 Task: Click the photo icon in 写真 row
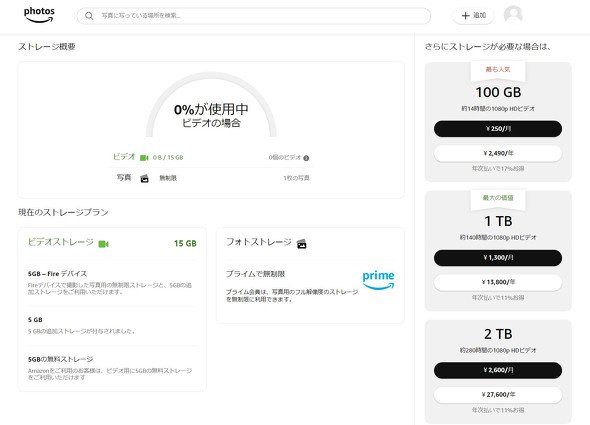[144, 178]
